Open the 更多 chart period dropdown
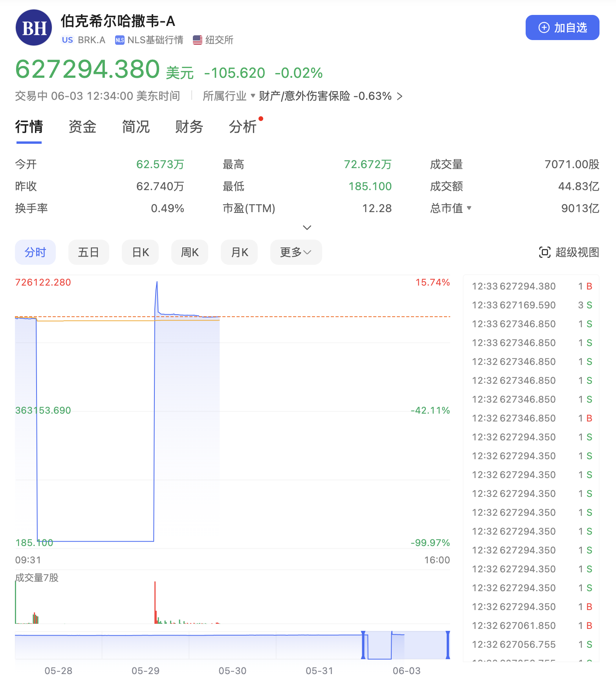The width and height of the screenshot is (616, 678). point(296,252)
